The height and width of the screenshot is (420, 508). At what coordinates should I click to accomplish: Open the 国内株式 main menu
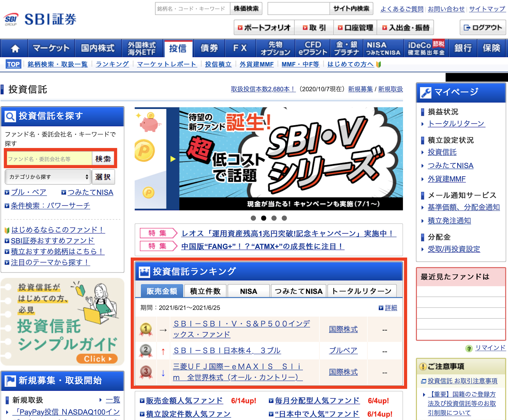(98, 48)
